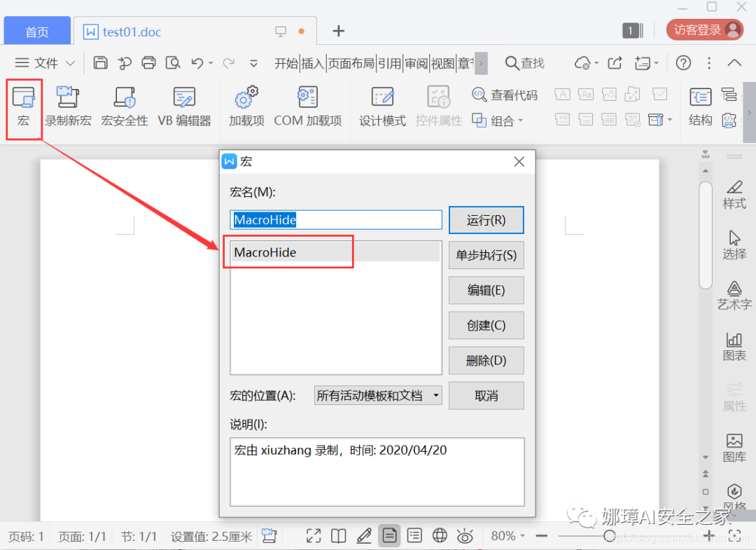Show more ribbon tabs with arrow
The width and height of the screenshot is (756, 550).
click(x=481, y=63)
